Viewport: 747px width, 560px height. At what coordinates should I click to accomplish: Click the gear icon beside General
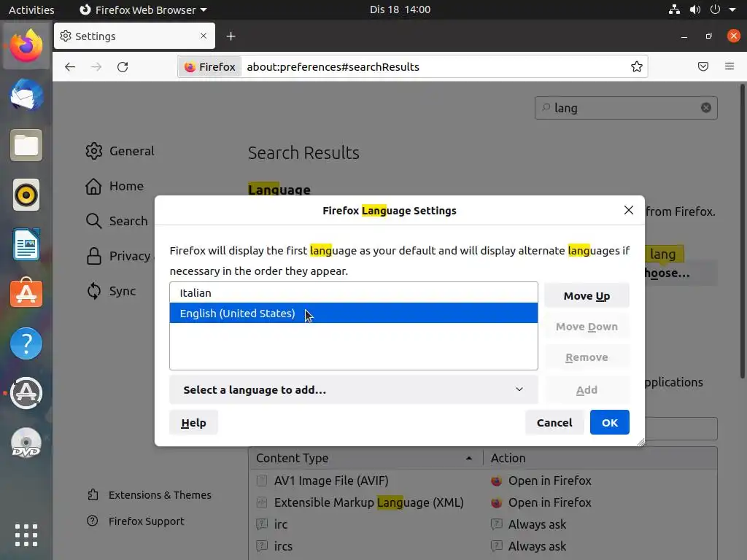tap(94, 151)
